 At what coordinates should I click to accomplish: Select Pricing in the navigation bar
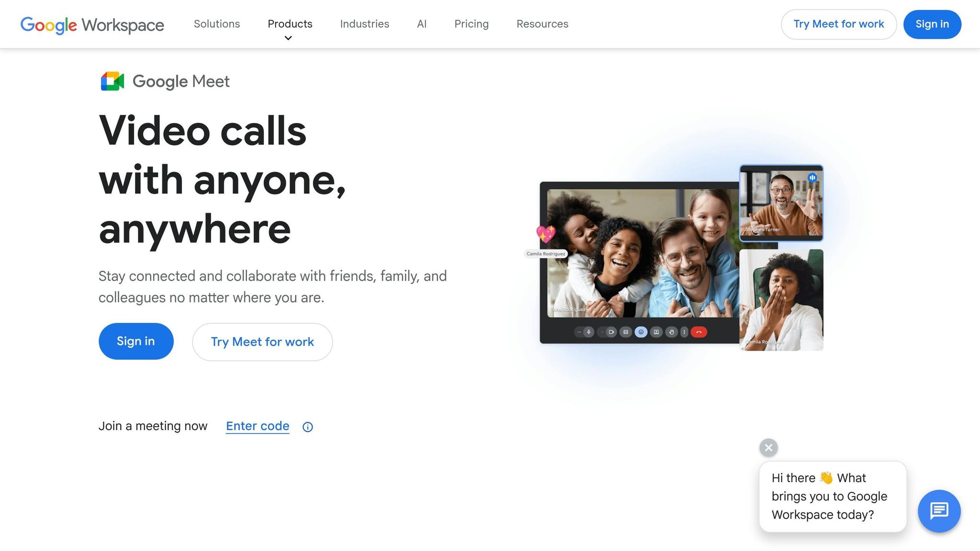point(471,24)
